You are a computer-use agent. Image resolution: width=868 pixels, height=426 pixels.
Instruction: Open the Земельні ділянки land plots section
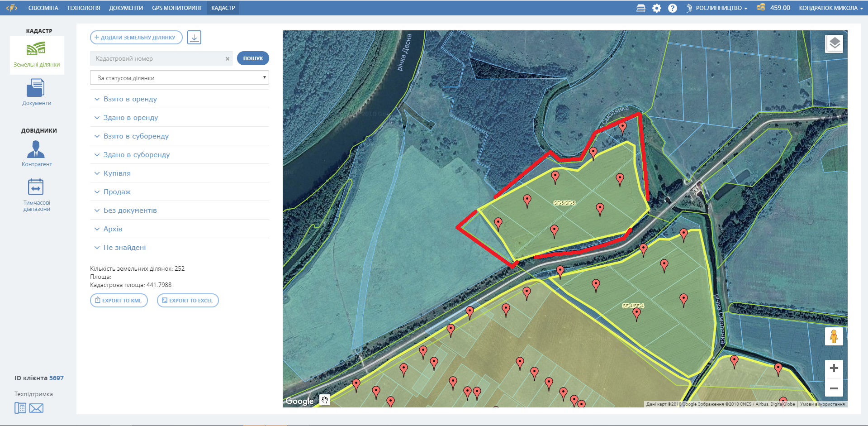[36, 54]
